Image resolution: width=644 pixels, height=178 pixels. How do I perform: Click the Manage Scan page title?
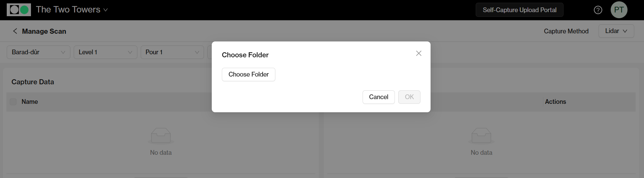pyautogui.click(x=44, y=31)
